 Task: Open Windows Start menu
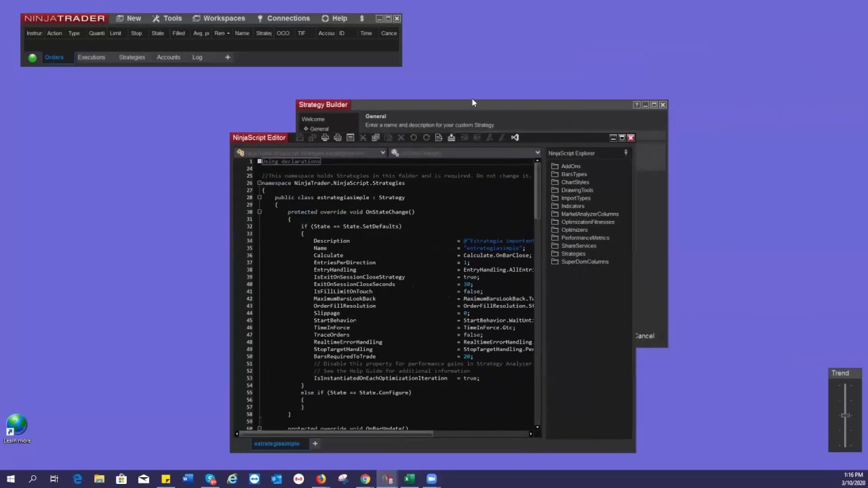coord(10,479)
